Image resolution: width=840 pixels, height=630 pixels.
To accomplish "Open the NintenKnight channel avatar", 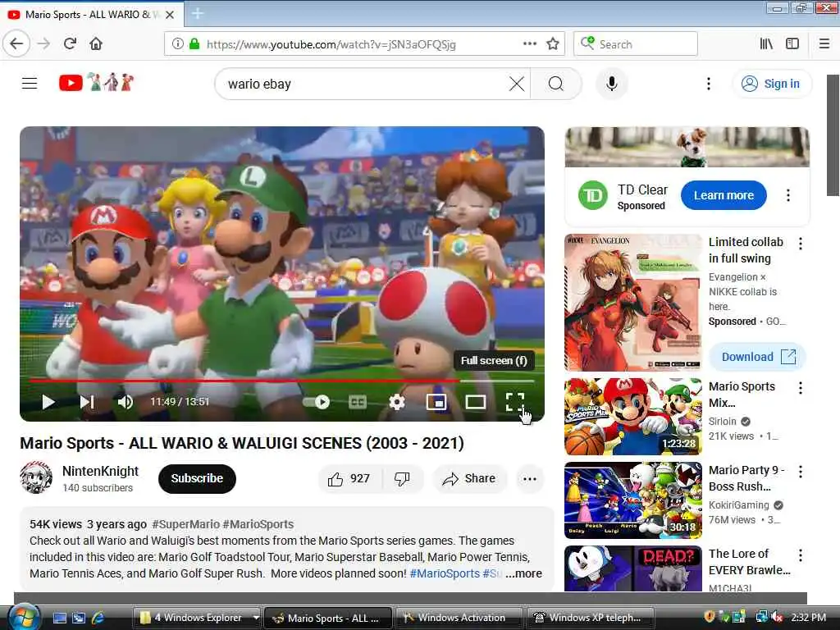I will click(36, 477).
